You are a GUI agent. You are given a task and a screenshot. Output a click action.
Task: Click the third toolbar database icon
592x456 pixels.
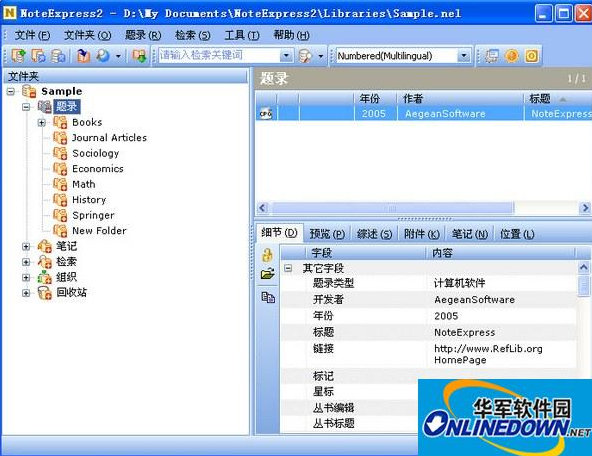pos(58,55)
